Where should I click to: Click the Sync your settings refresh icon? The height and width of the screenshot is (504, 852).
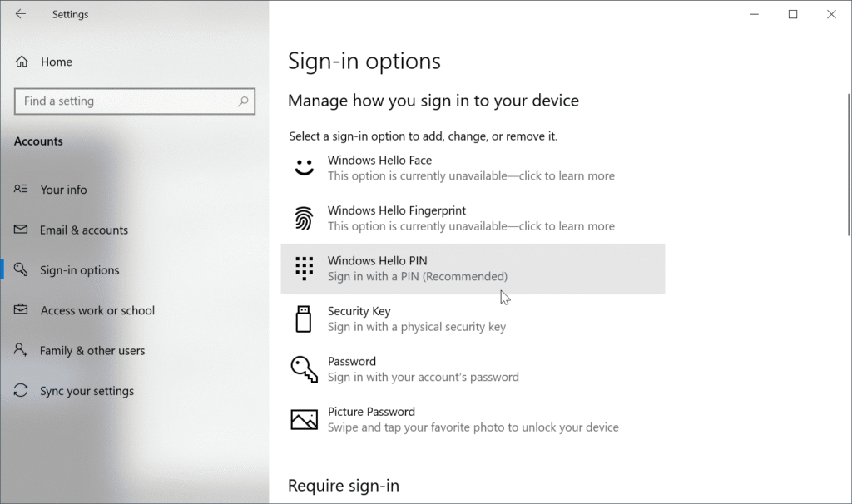click(21, 391)
